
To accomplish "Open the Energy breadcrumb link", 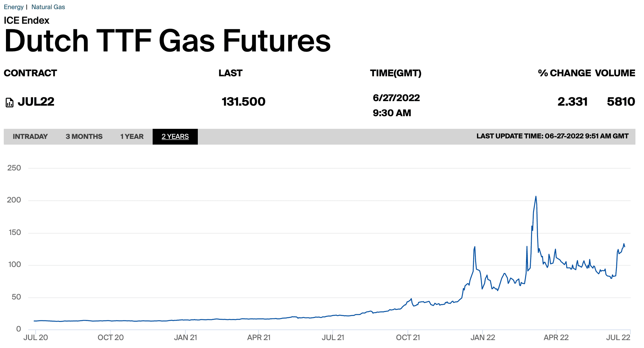I will click(14, 7).
